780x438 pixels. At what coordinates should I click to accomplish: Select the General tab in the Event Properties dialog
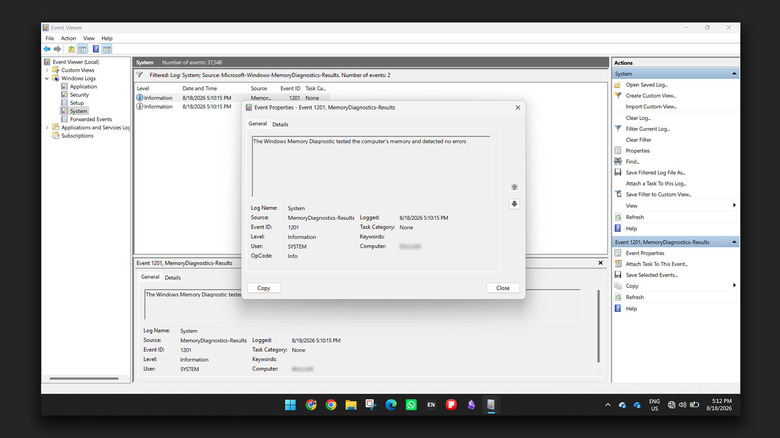(258, 123)
